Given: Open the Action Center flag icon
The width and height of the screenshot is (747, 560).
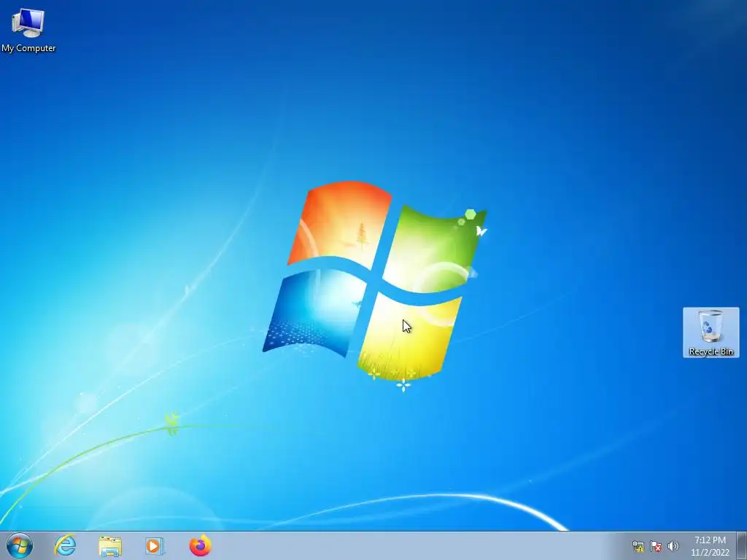Looking at the screenshot, I should coord(656,546).
